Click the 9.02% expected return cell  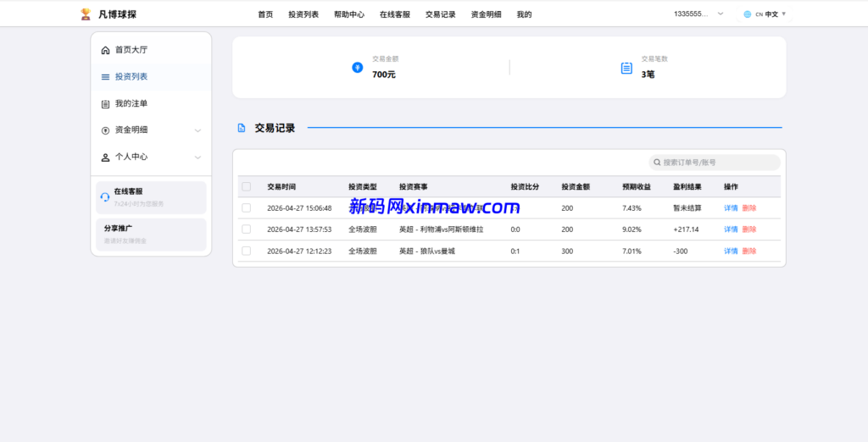[x=632, y=229]
